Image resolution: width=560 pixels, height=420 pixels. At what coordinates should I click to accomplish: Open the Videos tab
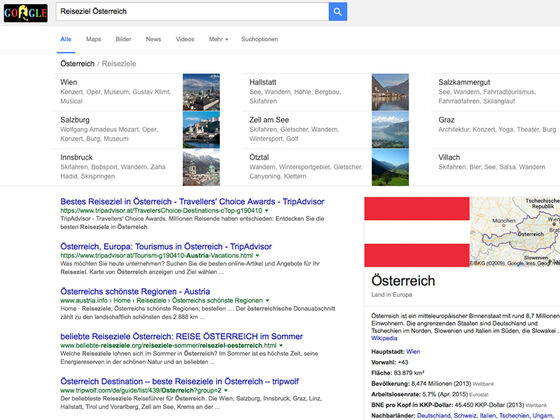(185, 39)
